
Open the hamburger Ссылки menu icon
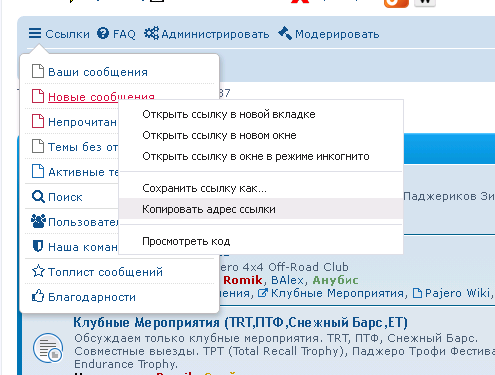click(x=35, y=33)
